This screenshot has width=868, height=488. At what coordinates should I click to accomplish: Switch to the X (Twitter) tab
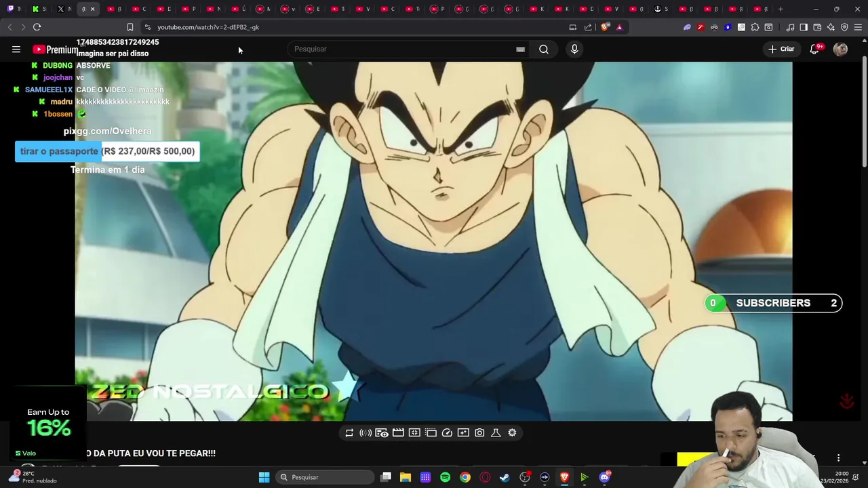pyautogui.click(x=64, y=9)
